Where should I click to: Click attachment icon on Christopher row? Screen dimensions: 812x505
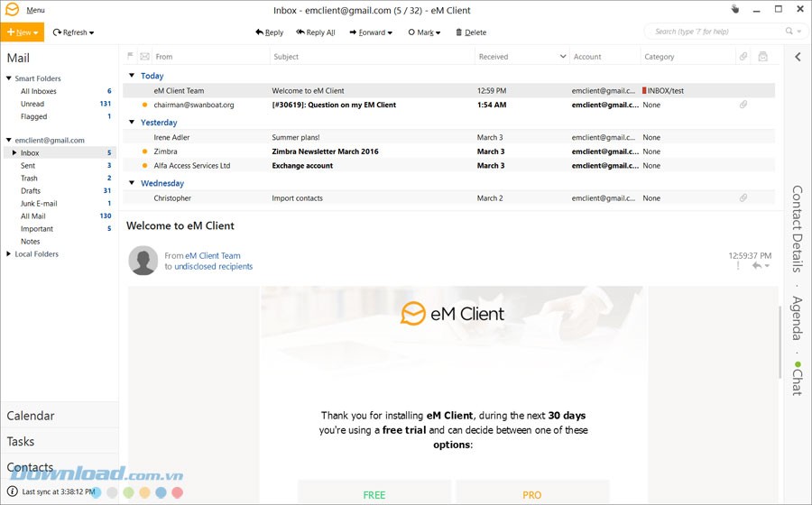tap(743, 197)
